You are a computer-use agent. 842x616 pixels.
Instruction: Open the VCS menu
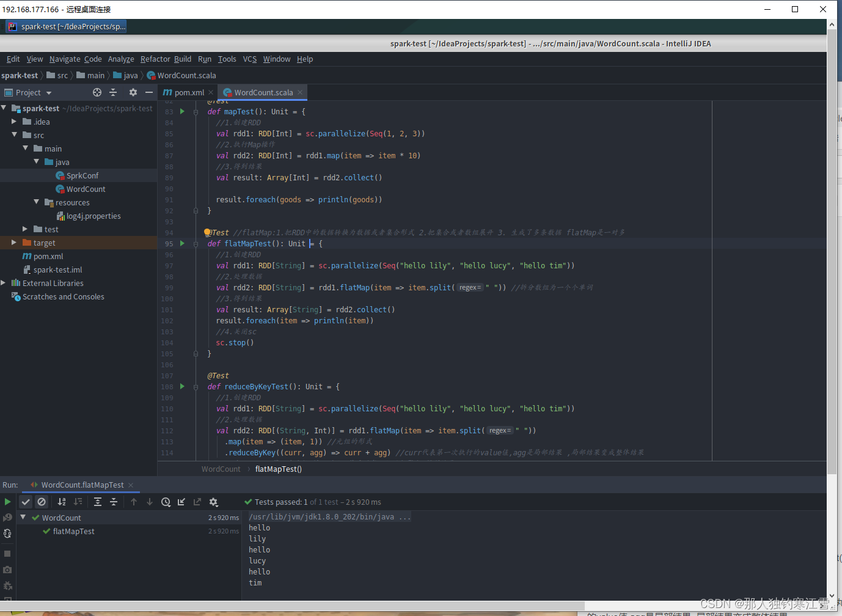click(250, 59)
